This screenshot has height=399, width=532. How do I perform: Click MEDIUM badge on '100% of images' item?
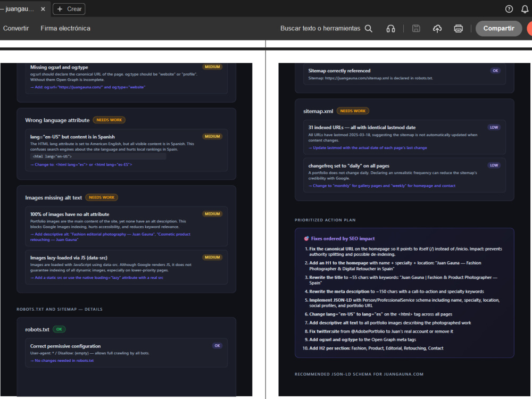212,214
